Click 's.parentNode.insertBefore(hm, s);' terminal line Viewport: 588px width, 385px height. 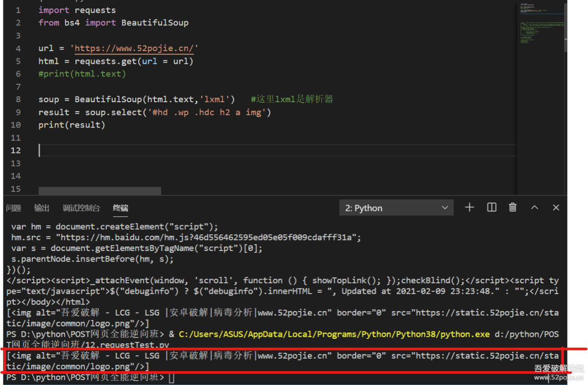tap(92, 259)
